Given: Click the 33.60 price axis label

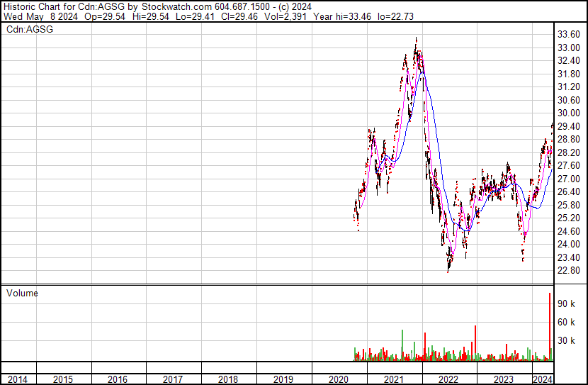Looking at the screenshot, I should [569, 35].
